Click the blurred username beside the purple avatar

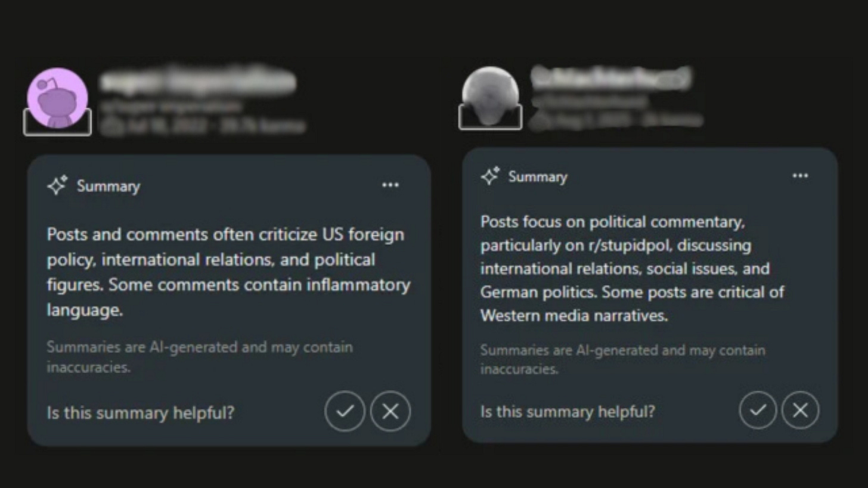(198, 82)
